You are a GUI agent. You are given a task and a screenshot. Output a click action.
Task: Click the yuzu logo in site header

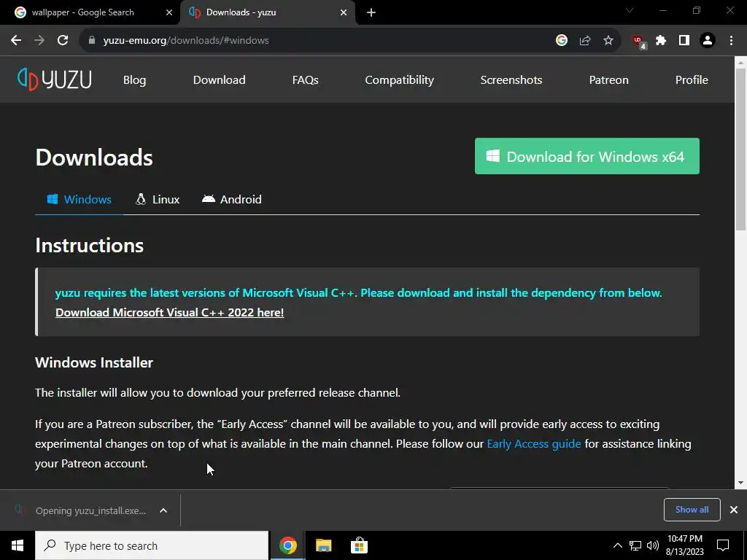click(x=54, y=79)
